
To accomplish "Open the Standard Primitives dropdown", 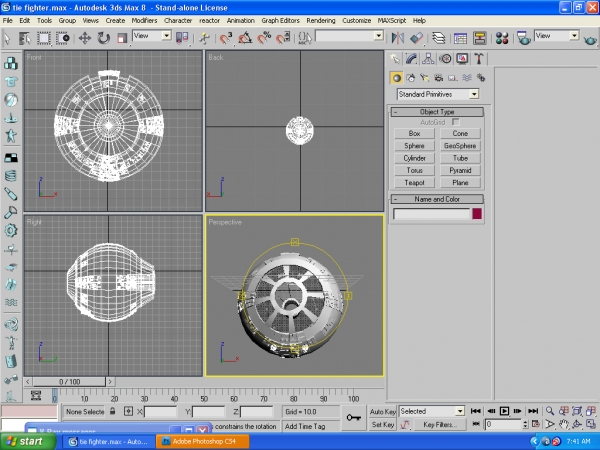I will click(x=438, y=94).
